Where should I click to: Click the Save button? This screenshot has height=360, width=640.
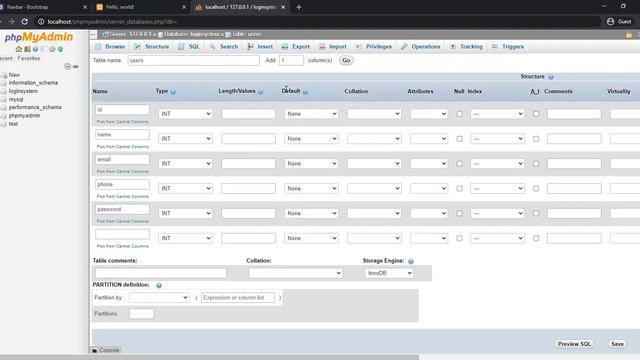(x=617, y=344)
